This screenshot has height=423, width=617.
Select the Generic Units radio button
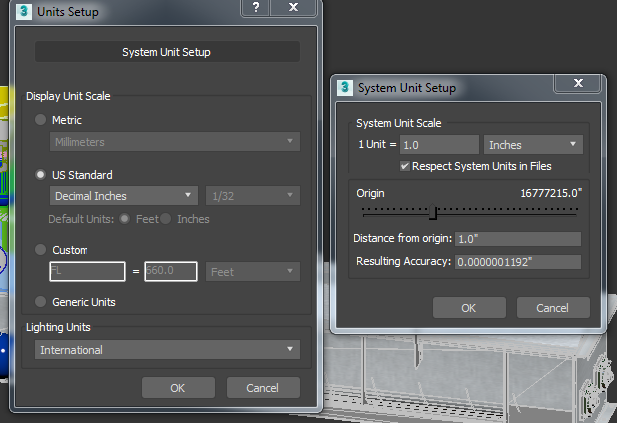(41, 302)
